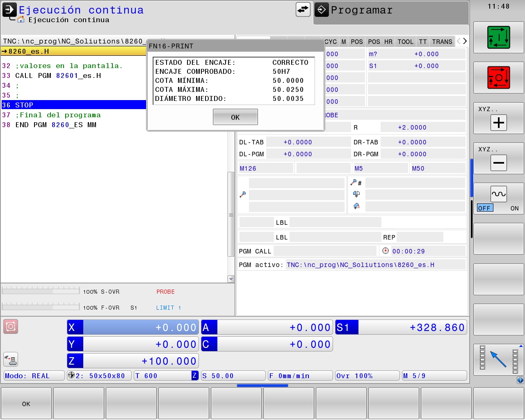This screenshot has width=525, height=420.
Task: Switch to the TOOL status tab
Action: tap(406, 42)
